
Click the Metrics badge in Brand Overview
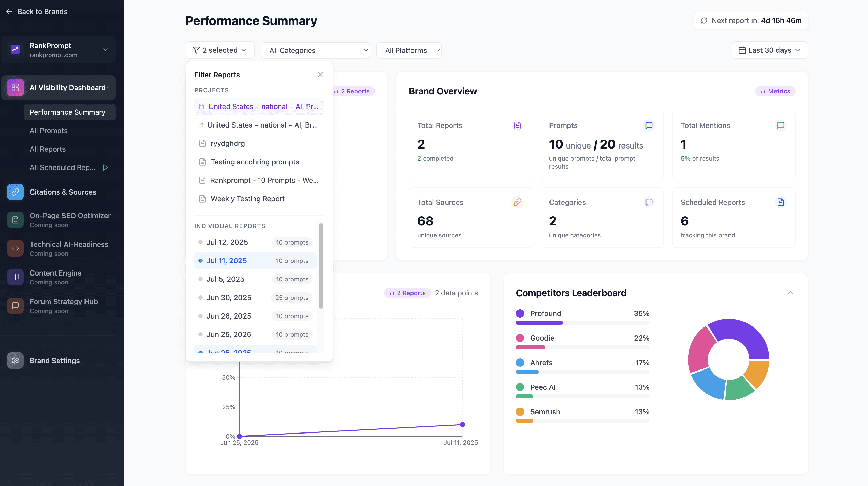[775, 91]
